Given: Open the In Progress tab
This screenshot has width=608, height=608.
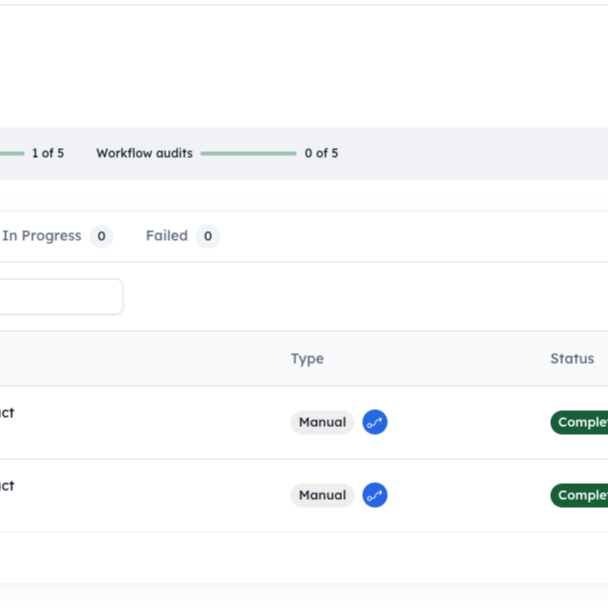Looking at the screenshot, I should (57, 236).
